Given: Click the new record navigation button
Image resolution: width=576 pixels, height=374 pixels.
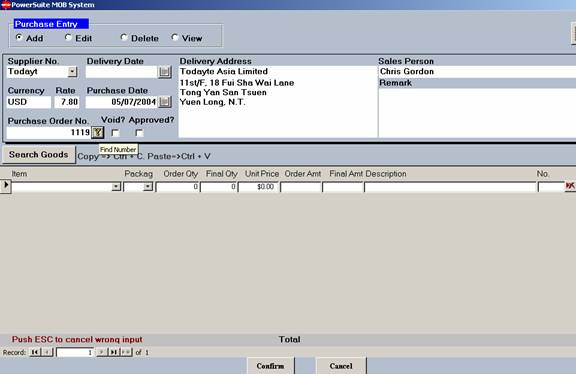Looking at the screenshot, I should coord(126,352).
